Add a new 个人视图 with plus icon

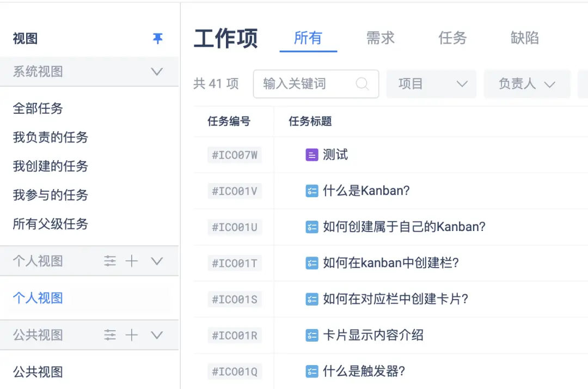(132, 261)
